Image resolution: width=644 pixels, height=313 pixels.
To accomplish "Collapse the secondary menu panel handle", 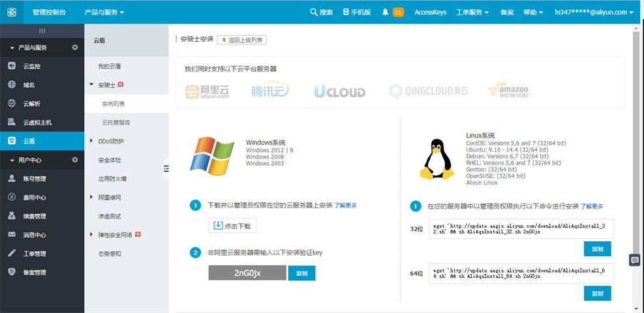I will pyautogui.click(x=166, y=169).
